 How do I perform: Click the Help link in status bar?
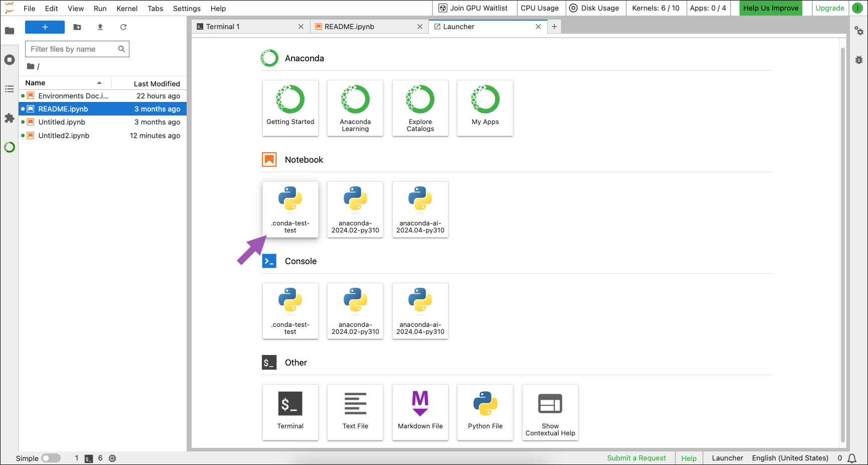tap(689, 458)
